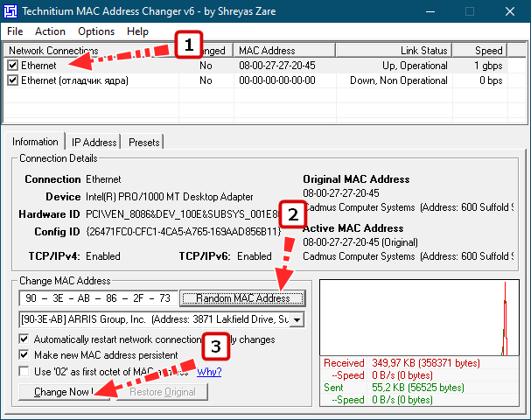
Task: Toggle the checkbox for the Ethernet connection
Action: [x=12, y=65]
